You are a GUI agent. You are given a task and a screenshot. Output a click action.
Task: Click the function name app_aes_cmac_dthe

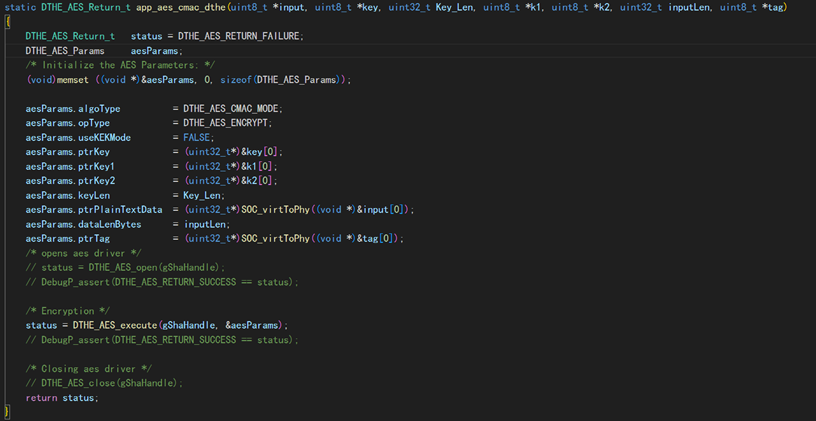(x=181, y=7)
